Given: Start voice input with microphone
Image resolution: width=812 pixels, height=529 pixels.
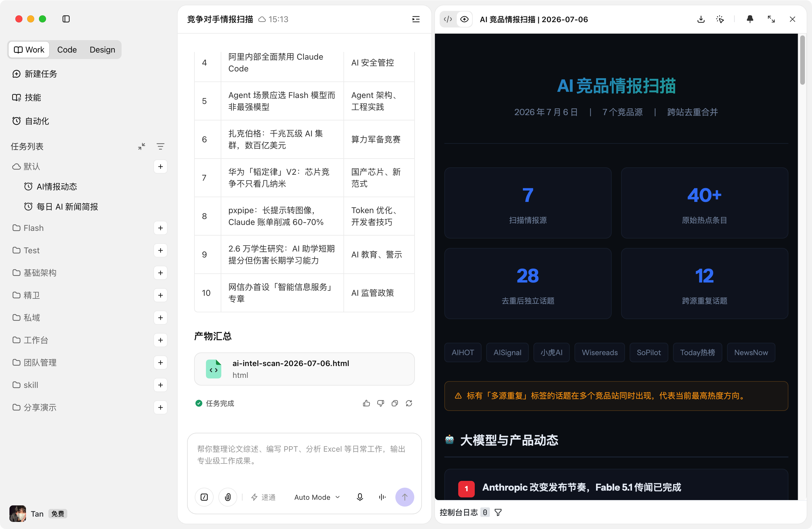Looking at the screenshot, I should pyautogui.click(x=360, y=497).
